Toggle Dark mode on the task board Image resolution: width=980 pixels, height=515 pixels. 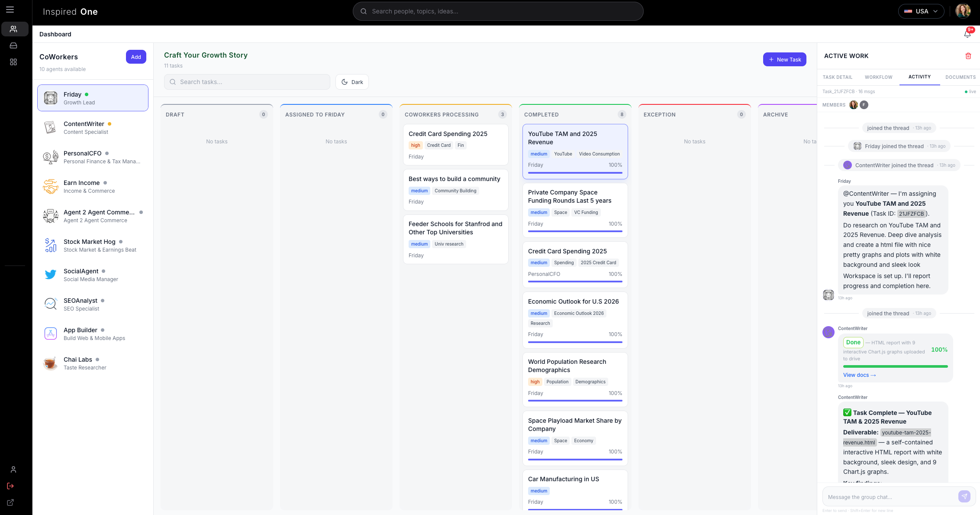(x=351, y=81)
